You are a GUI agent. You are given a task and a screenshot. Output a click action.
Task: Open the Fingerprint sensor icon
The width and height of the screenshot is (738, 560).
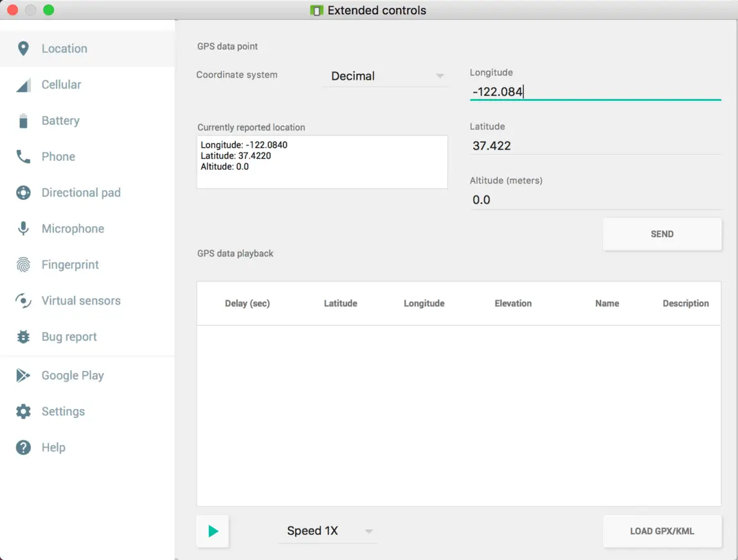point(24,264)
